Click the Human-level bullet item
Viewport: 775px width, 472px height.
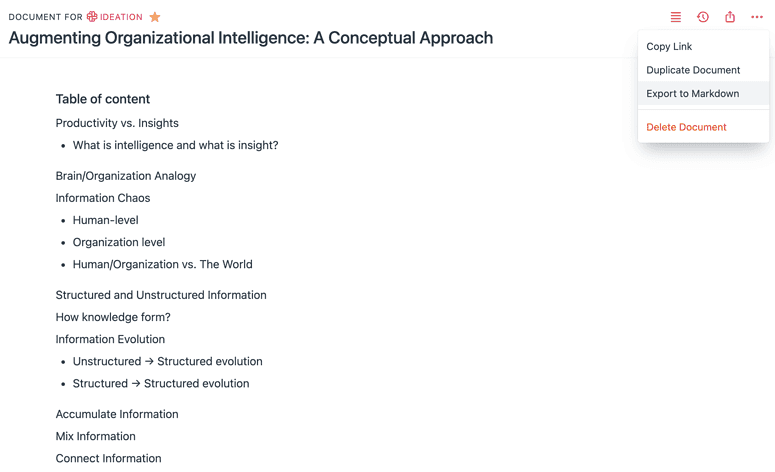(x=105, y=220)
